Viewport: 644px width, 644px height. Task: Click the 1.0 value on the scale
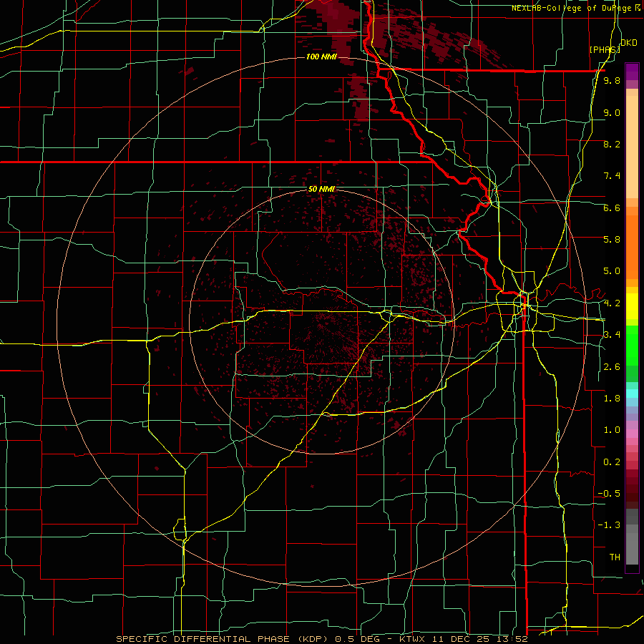[x=612, y=429]
